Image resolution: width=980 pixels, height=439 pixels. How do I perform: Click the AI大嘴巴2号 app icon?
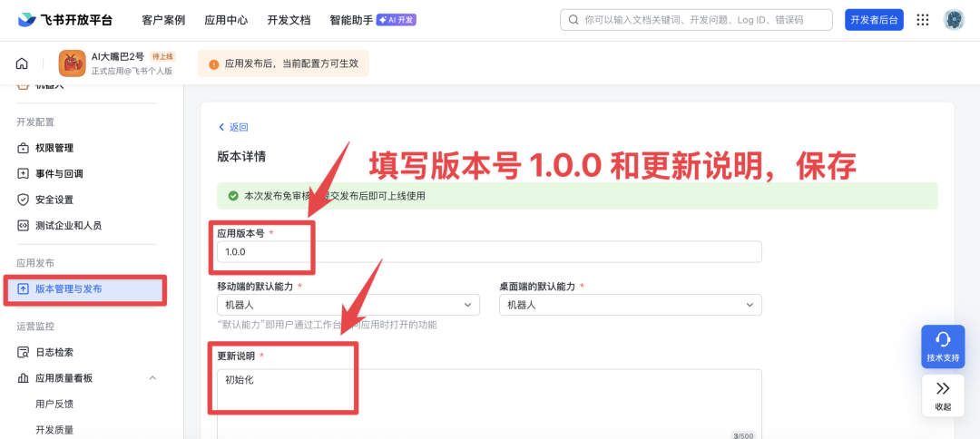click(72, 63)
